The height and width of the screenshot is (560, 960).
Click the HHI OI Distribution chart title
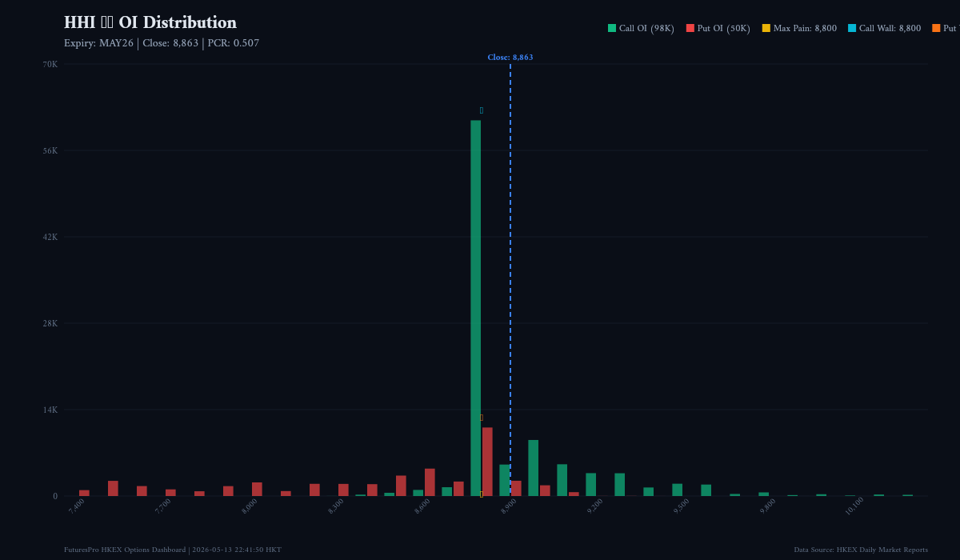(x=150, y=22)
